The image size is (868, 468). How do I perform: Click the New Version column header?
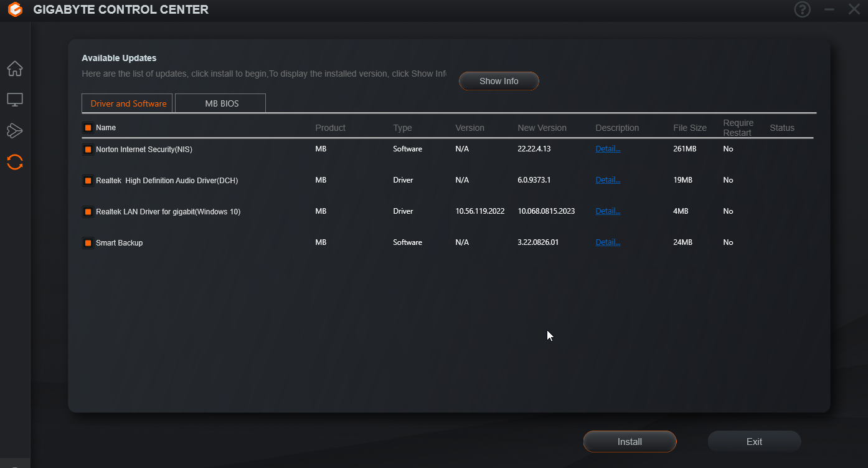(x=542, y=128)
